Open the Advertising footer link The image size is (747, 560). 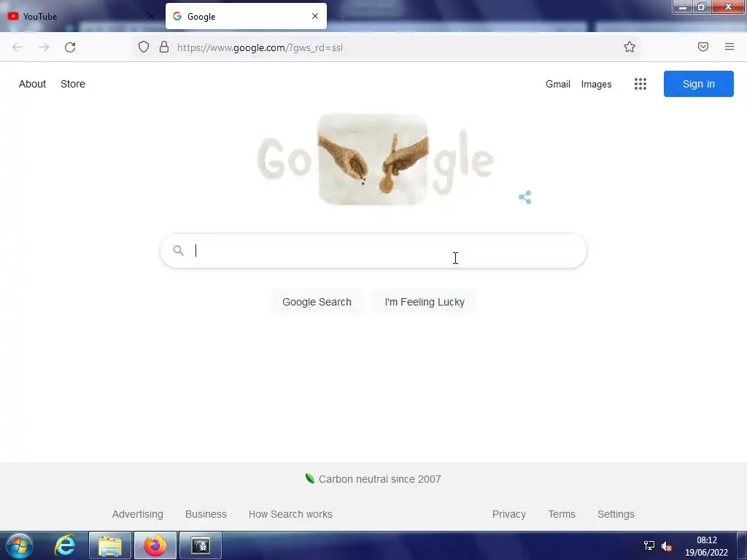(138, 514)
